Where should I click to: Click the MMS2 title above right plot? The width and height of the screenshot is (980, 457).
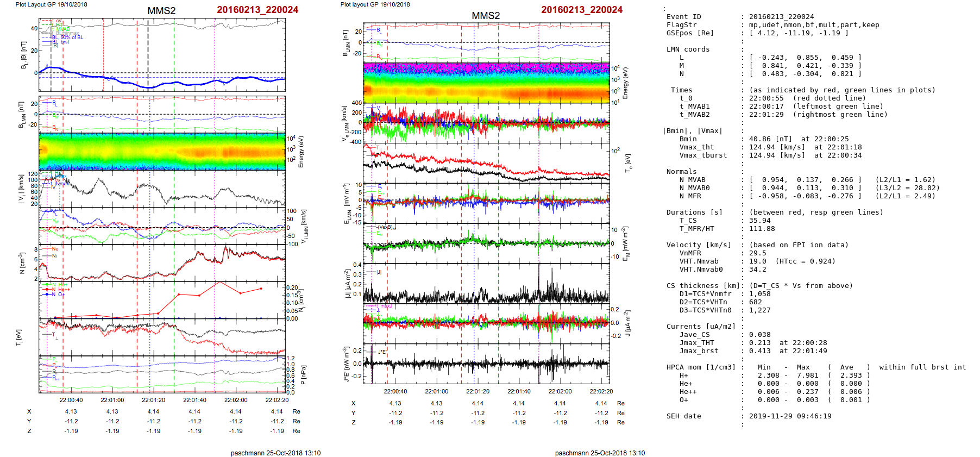pyautogui.click(x=486, y=16)
